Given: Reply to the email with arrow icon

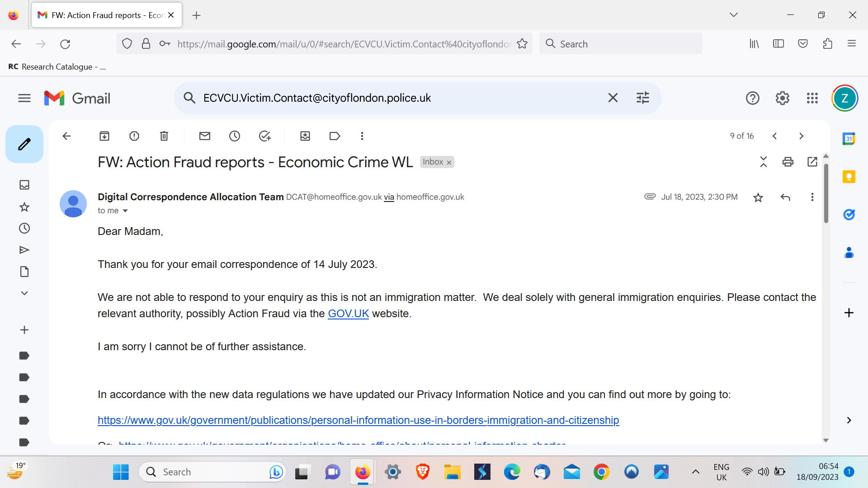Looking at the screenshot, I should click(x=785, y=197).
